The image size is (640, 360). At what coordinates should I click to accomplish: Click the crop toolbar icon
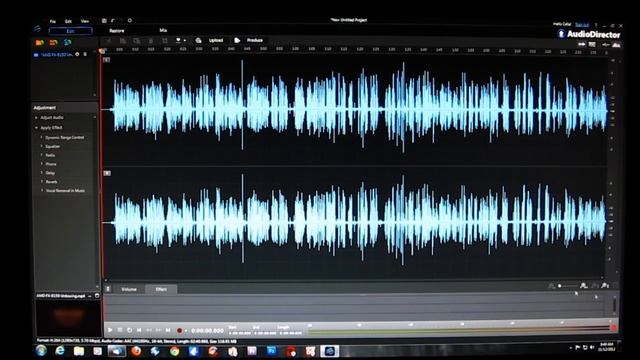tap(164, 40)
